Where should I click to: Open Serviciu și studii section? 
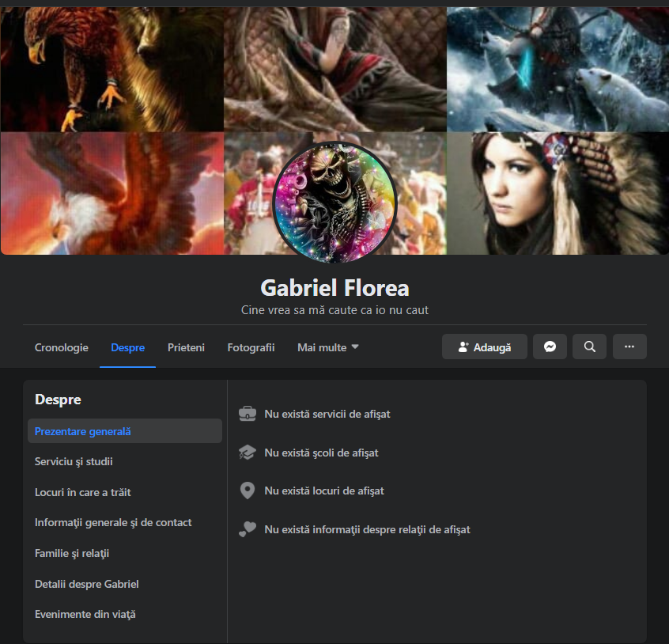pyautogui.click(x=74, y=462)
